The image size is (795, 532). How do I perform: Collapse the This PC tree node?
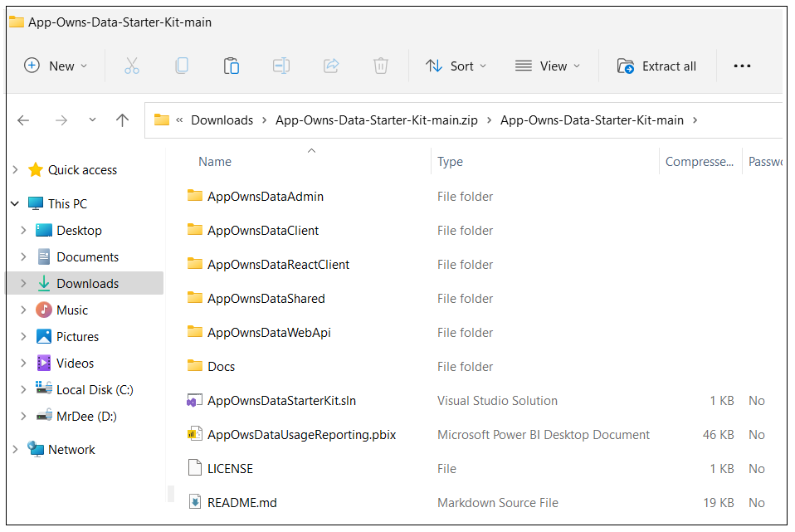point(15,204)
